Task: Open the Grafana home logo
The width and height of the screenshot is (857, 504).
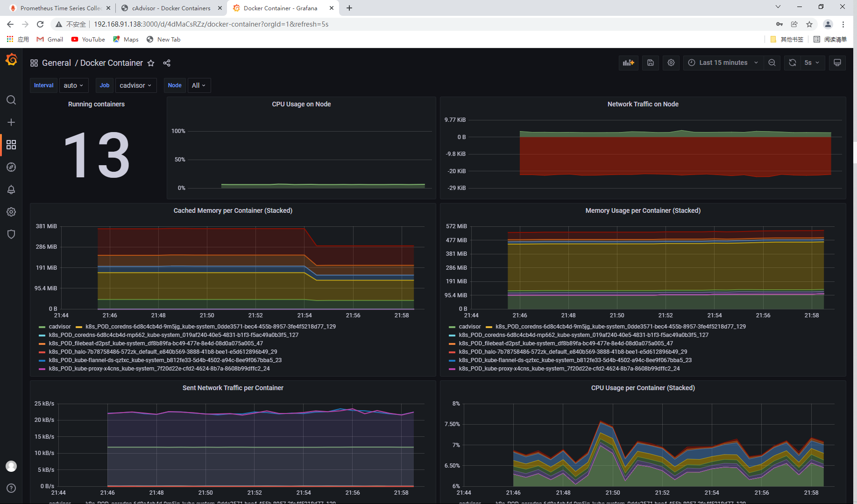Action: pyautogui.click(x=11, y=60)
